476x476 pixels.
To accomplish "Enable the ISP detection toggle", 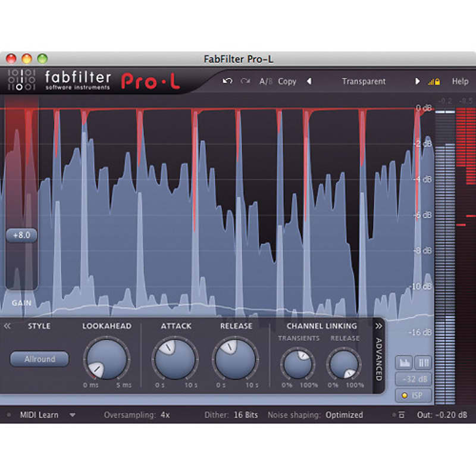I will click(x=413, y=395).
